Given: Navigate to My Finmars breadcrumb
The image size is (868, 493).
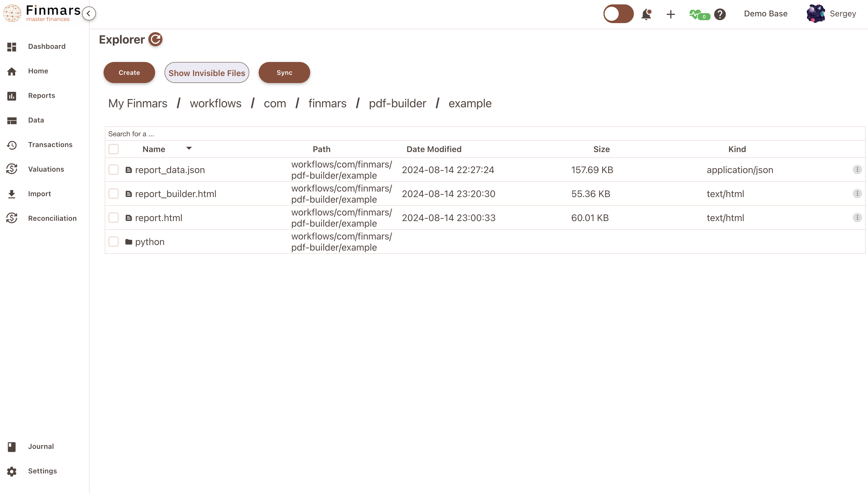Looking at the screenshot, I should [138, 103].
